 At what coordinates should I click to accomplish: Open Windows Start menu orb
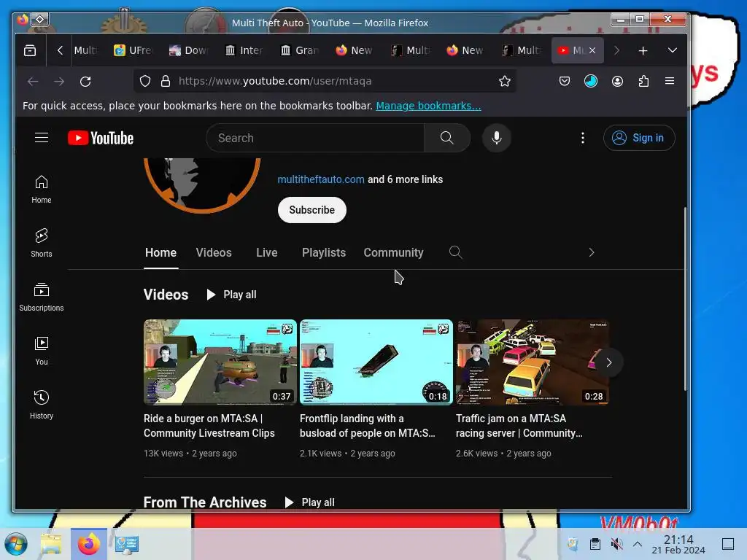tap(16, 544)
